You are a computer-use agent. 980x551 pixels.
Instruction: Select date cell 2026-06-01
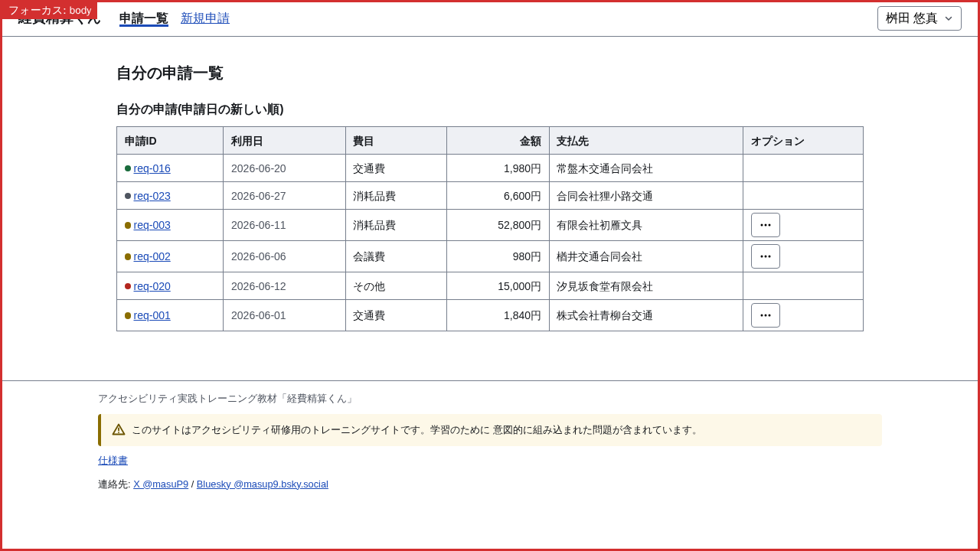(284, 315)
